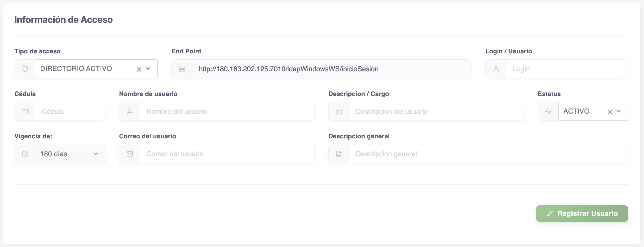Select the Nombre del usuario input
Screen dimensions: 644x247
coord(226,112)
